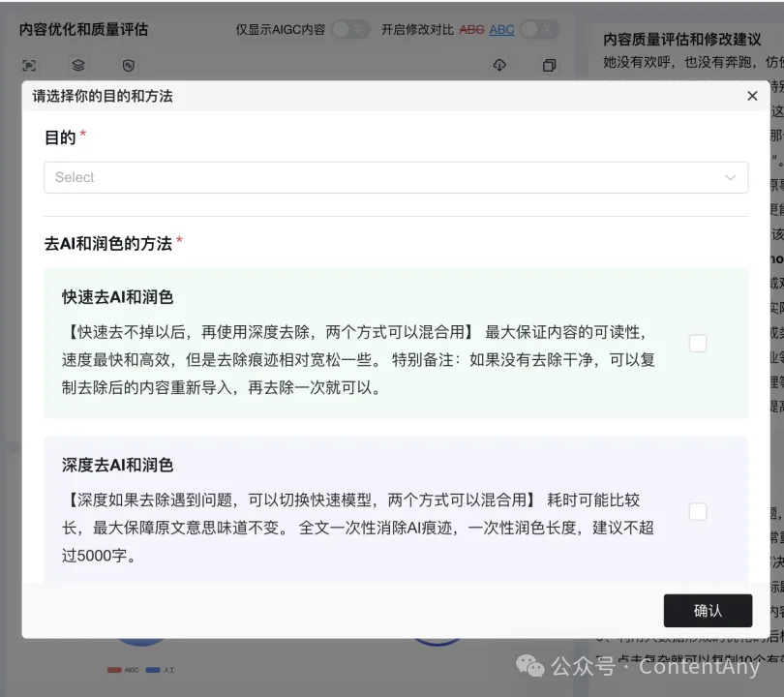Check the 深度去AI和润色 checkbox
Image resolution: width=784 pixels, height=697 pixels.
[697, 511]
